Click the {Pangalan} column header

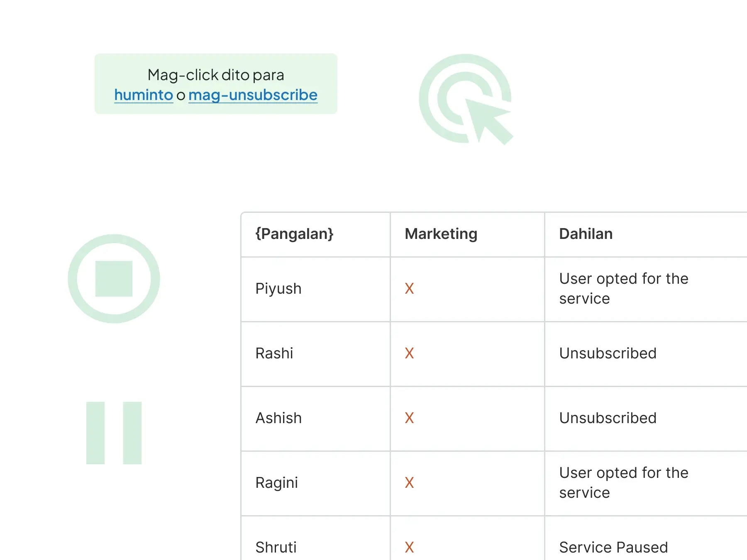[x=294, y=234]
